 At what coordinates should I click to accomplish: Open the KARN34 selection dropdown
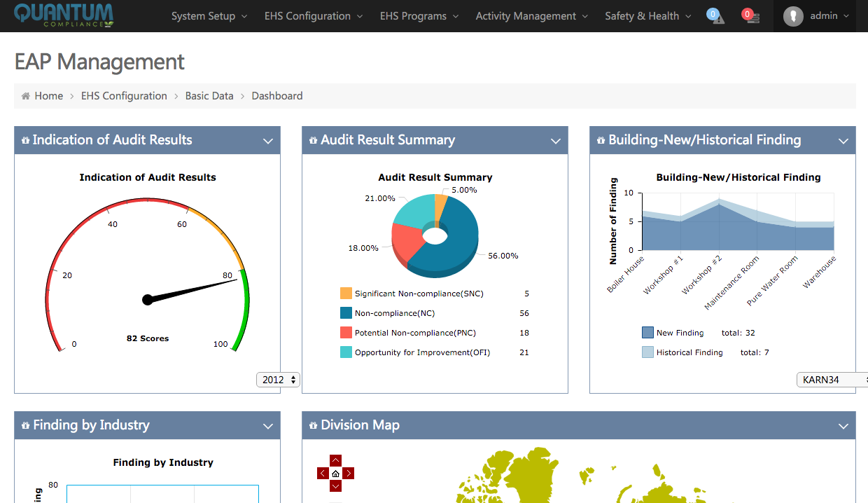tap(832, 380)
